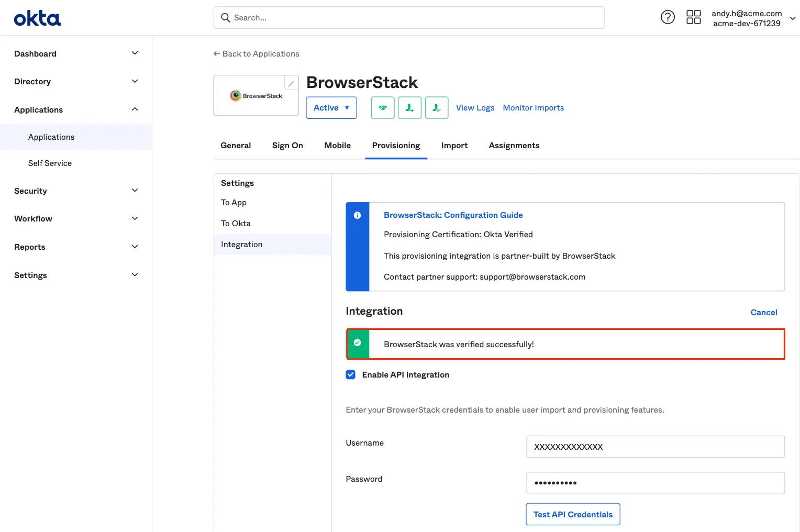Screen dimensions: 800x532
Task: Click the Okta logo
Action: tap(37, 18)
